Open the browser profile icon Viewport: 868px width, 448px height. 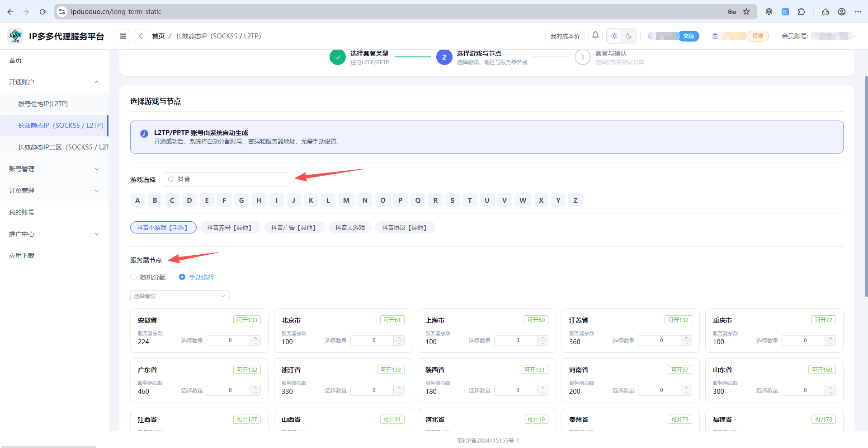(842, 12)
